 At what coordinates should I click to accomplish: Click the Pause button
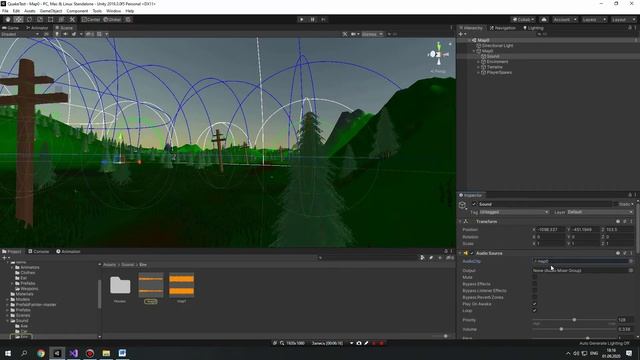click(313, 20)
